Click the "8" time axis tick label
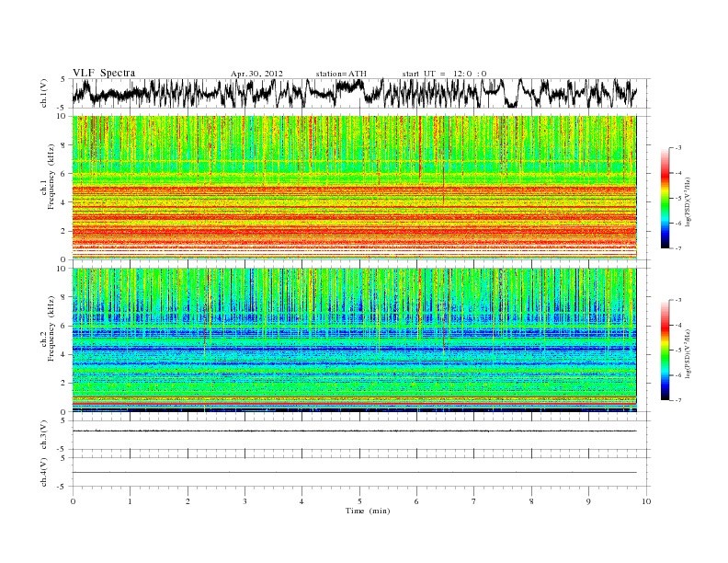The height and width of the screenshot is (563, 728). (x=531, y=501)
